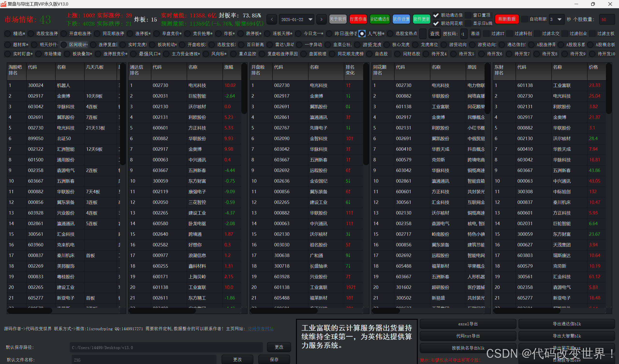Enable 窗口置顶 checkbox
Image resolution: width=619 pixels, height=364 pixels.
(468, 15)
